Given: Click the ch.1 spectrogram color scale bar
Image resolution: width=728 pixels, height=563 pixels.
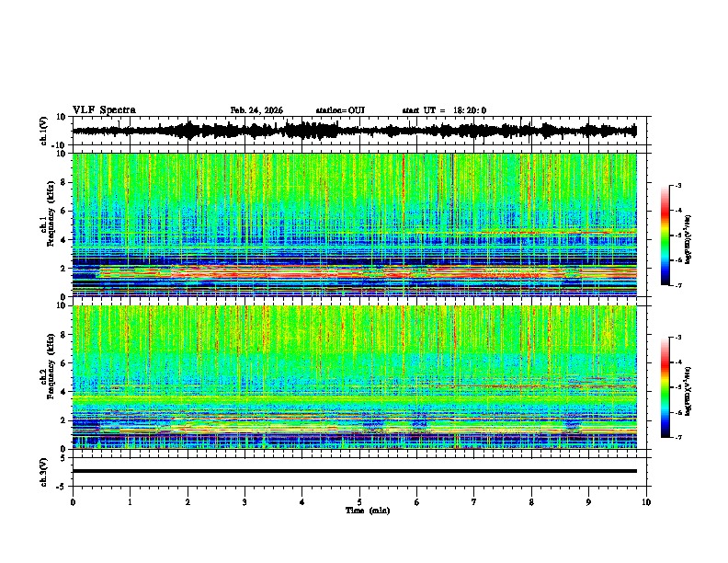Looking at the screenshot, I should coord(665,235).
